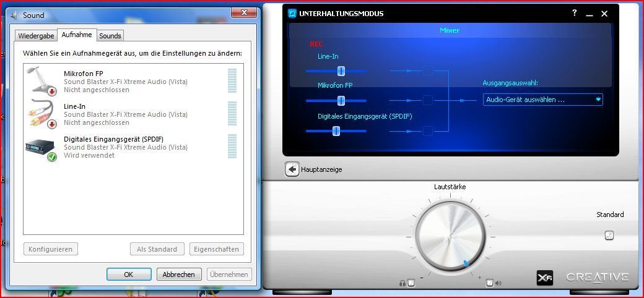Screen dimensions: 644x298
Task: Click the Unterhaltungsmodus music note icon
Action: (x=292, y=14)
